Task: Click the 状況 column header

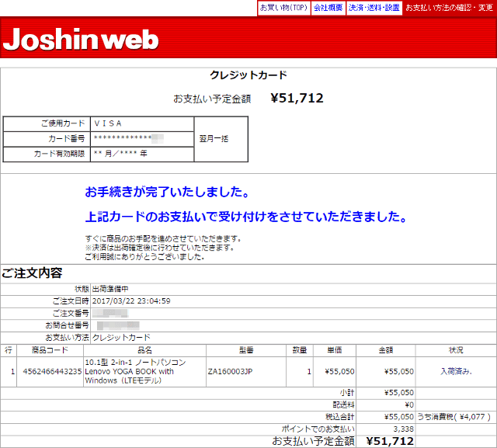Action: 456,350
